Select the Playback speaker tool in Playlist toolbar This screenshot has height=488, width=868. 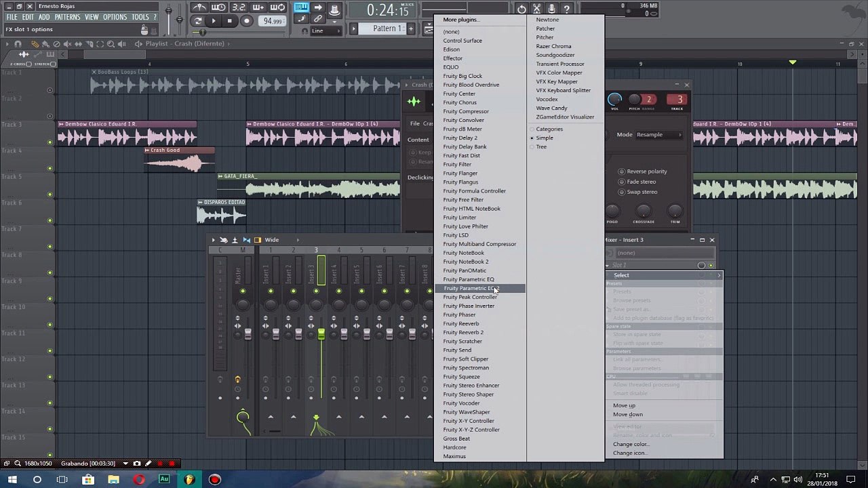coord(121,44)
